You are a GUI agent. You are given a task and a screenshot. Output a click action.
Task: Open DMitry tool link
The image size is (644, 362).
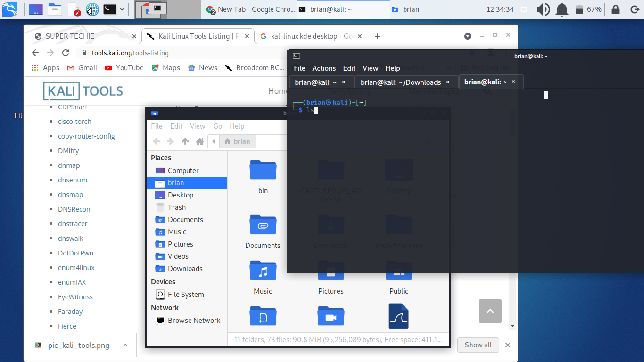pyautogui.click(x=68, y=151)
